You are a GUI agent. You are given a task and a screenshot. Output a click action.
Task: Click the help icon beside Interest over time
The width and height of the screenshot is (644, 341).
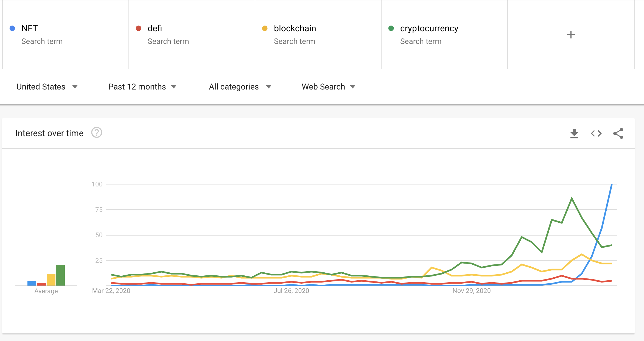pyautogui.click(x=97, y=133)
